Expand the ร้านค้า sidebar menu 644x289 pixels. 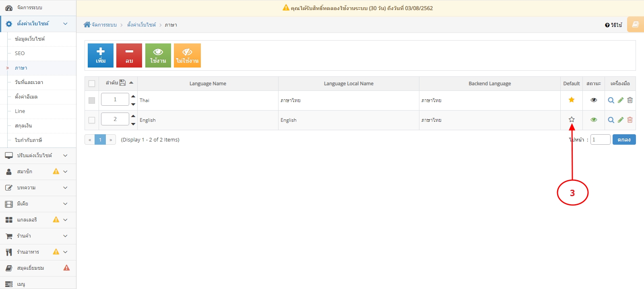point(38,236)
